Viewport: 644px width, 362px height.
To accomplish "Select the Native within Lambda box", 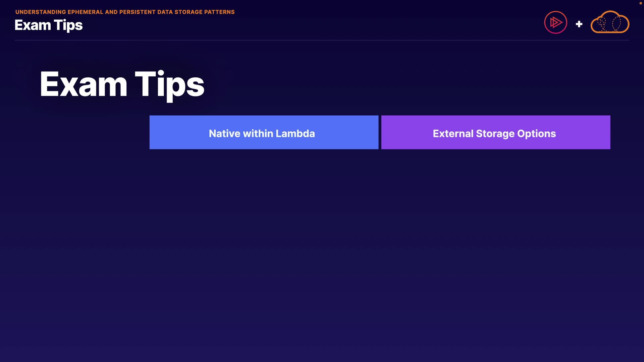I will pos(264,132).
